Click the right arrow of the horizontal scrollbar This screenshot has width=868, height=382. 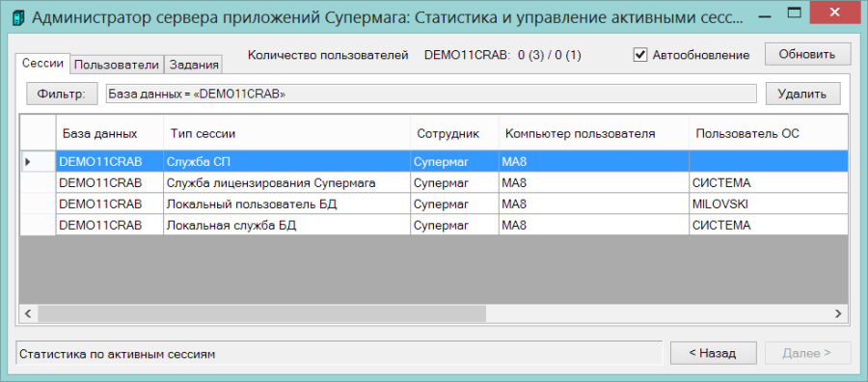838,314
